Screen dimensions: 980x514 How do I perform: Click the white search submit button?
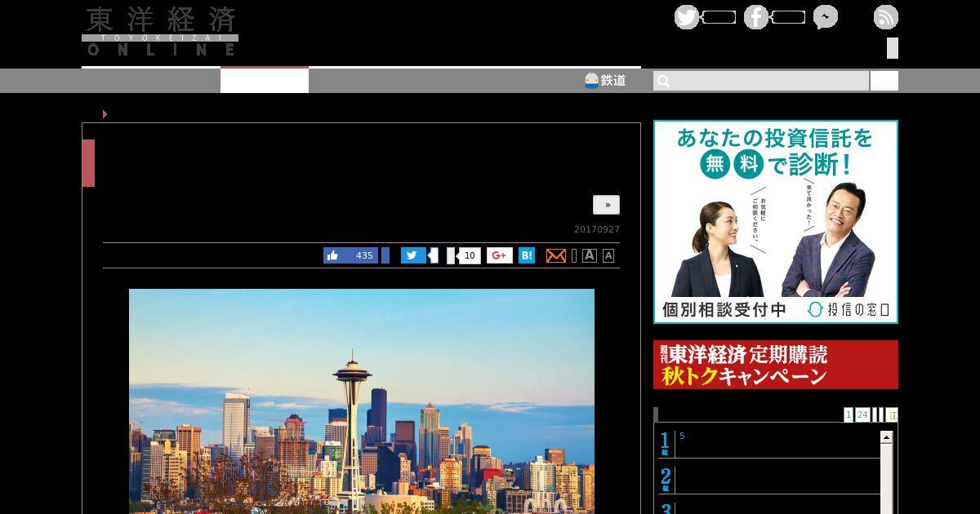884,81
